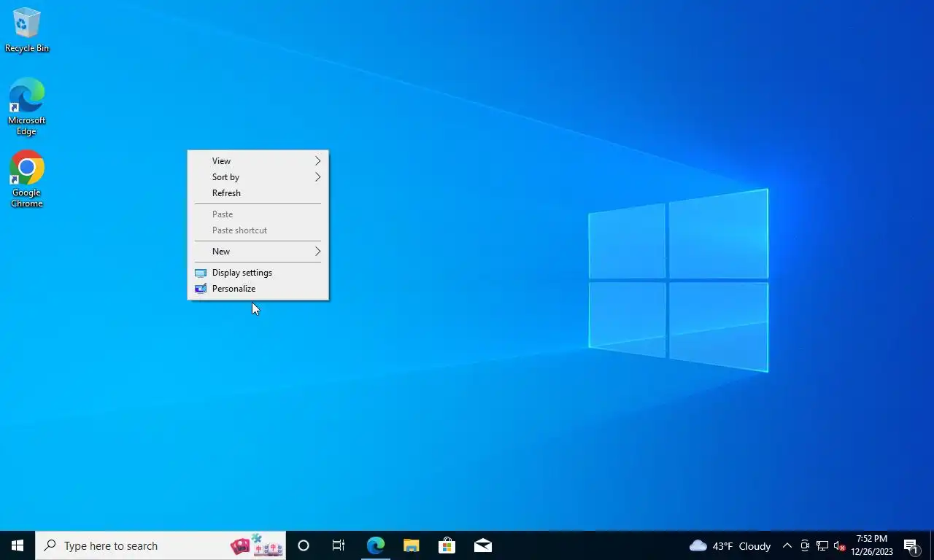Click the Personalize menu icon

201,289
